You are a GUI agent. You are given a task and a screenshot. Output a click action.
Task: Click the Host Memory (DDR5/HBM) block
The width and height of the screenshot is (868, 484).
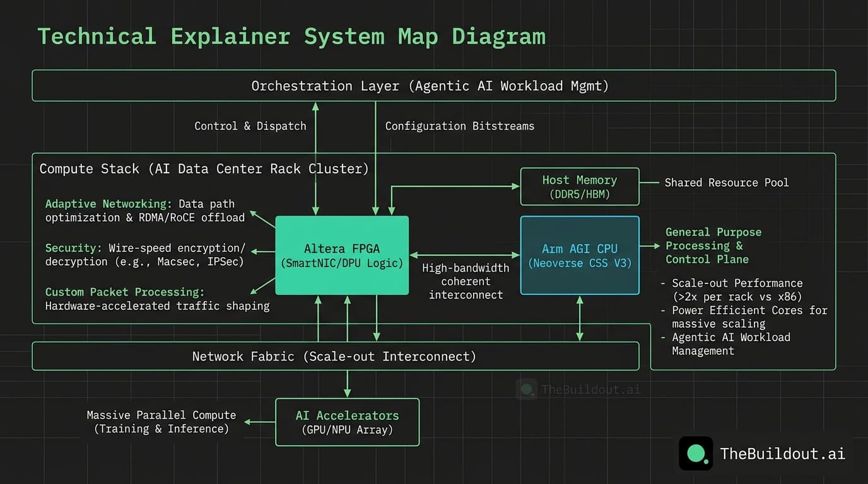point(579,186)
